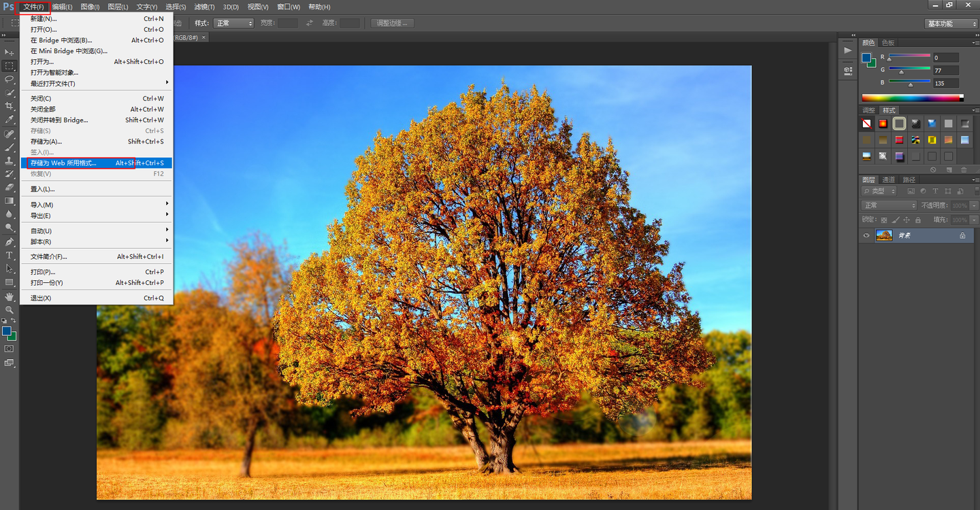Screen dimensions: 980x510
Task: Select the Zoom tool
Action: (x=10, y=309)
